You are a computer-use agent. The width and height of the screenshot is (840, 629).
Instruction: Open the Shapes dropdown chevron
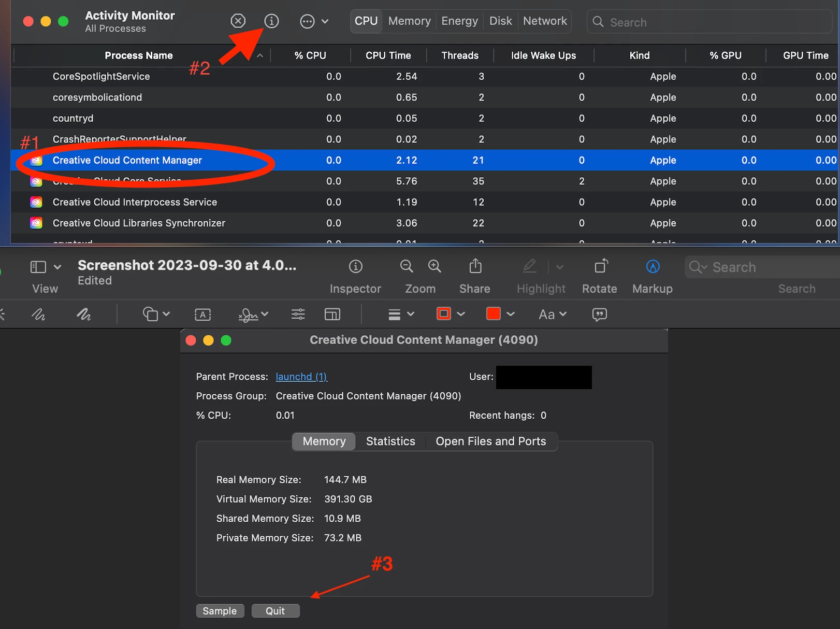tap(166, 314)
